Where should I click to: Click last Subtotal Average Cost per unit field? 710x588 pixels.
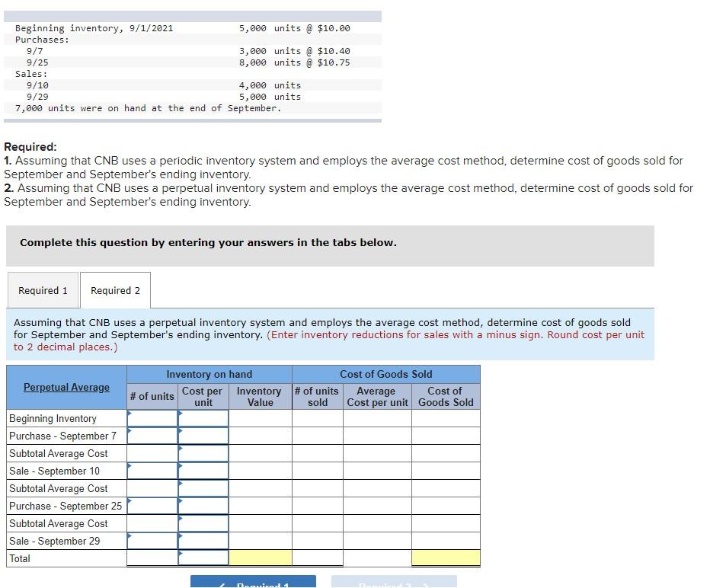point(203,523)
